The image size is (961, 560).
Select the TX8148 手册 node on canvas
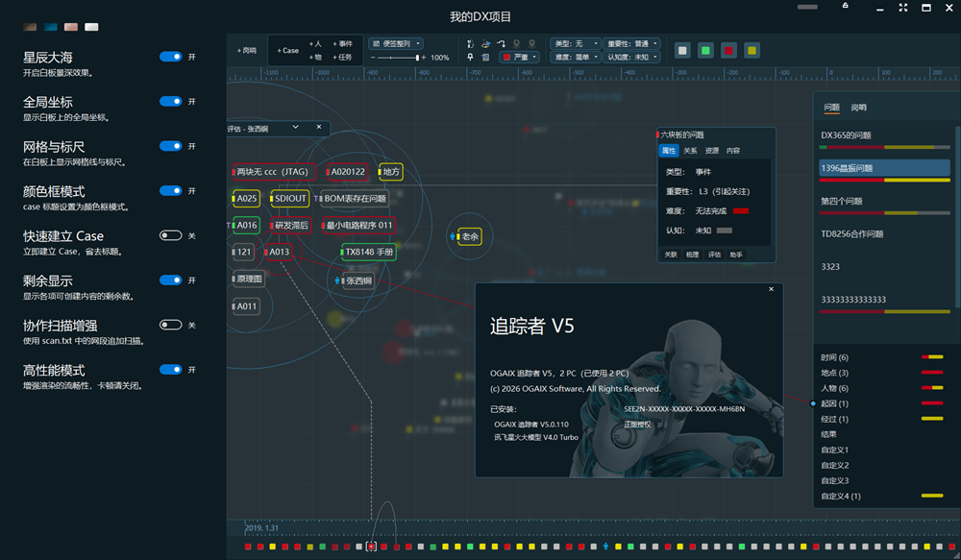click(369, 252)
